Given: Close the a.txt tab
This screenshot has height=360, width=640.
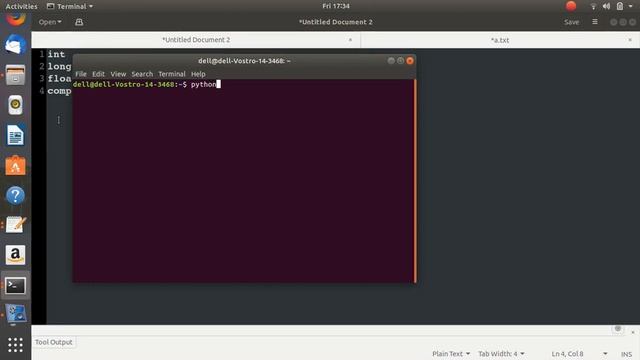Looking at the screenshot, I should (630, 40).
